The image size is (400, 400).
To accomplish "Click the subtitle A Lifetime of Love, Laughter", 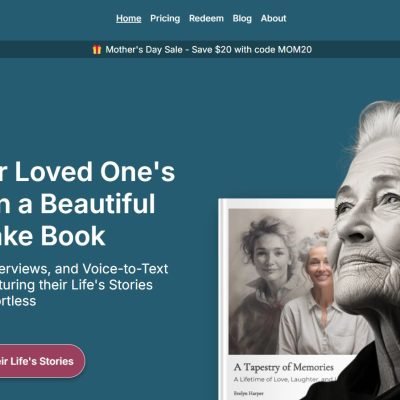I will point(283,379).
